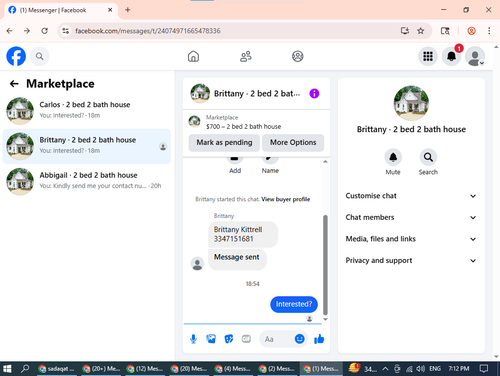Select the Brittany 2 bed 2 bath conversation
The height and width of the screenshot is (376, 500).
pyautogui.click(x=87, y=146)
